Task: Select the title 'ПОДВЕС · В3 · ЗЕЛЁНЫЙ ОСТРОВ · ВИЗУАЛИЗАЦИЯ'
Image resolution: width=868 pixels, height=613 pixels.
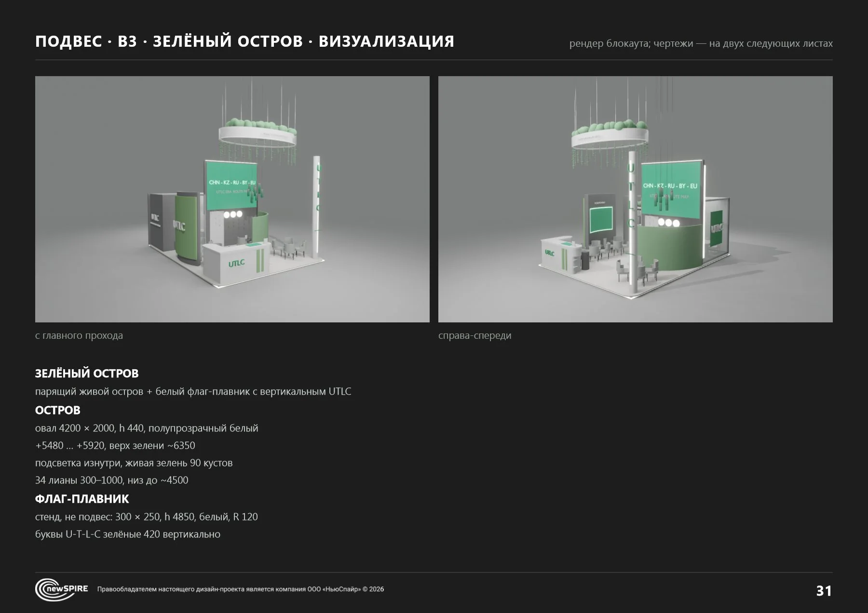Action: click(x=244, y=41)
